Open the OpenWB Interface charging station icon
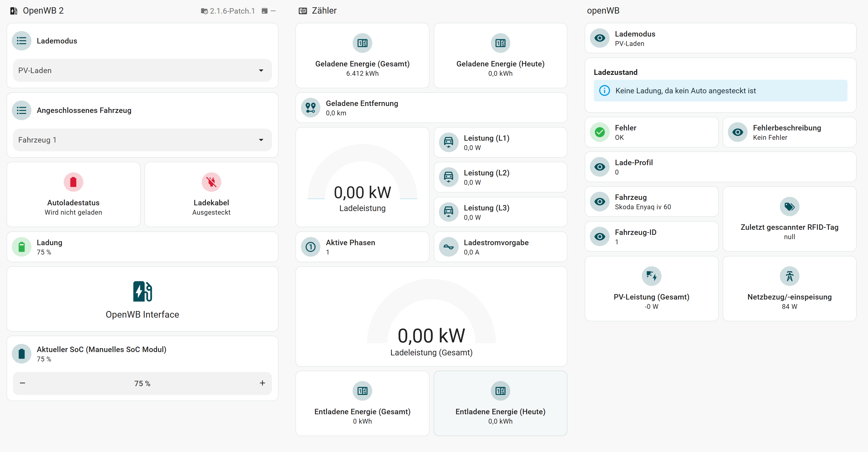The height and width of the screenshot is (452, 868). pyautogui.click(x=142, y=291)
